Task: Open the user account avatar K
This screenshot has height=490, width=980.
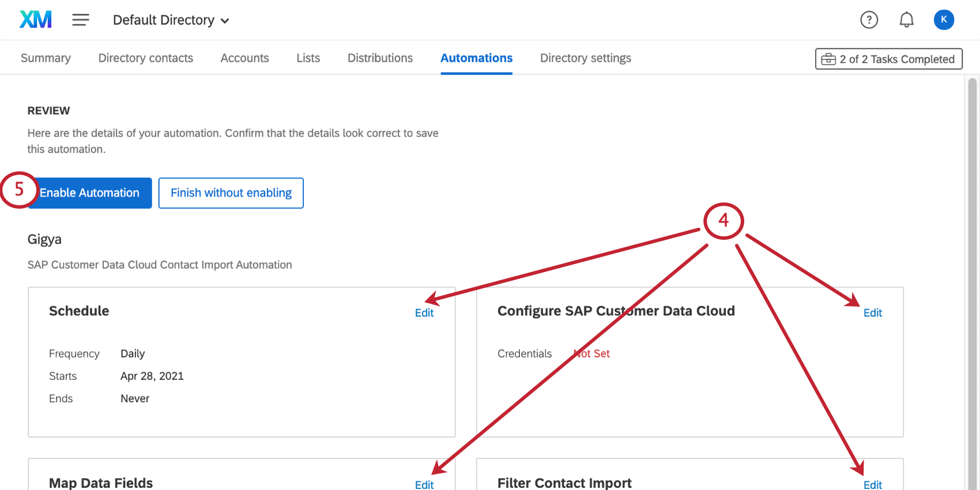Action: [x=944, y=20]
